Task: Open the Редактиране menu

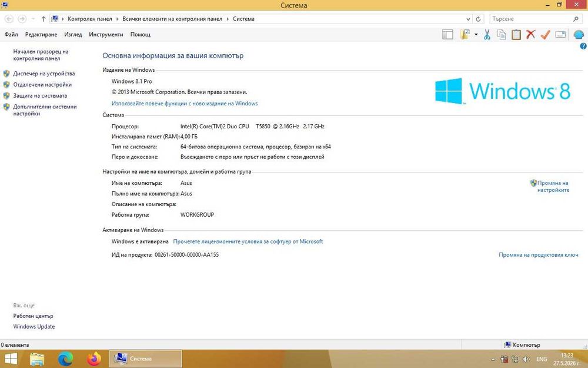Action: pos(41,35)
